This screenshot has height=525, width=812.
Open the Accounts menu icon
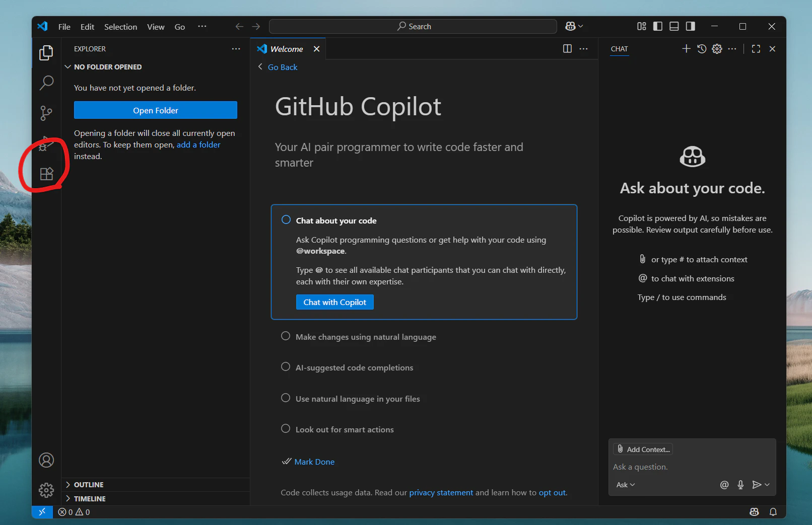pos(46,460)
